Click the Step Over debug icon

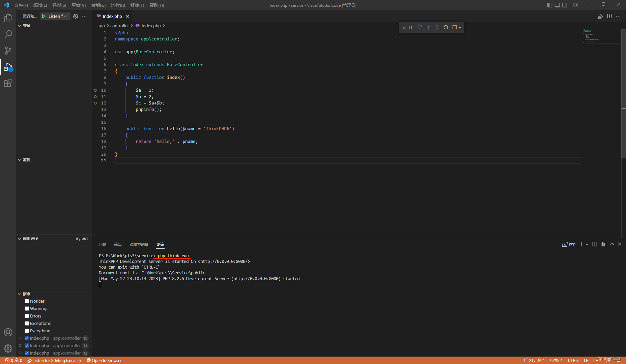click(420, 27)
